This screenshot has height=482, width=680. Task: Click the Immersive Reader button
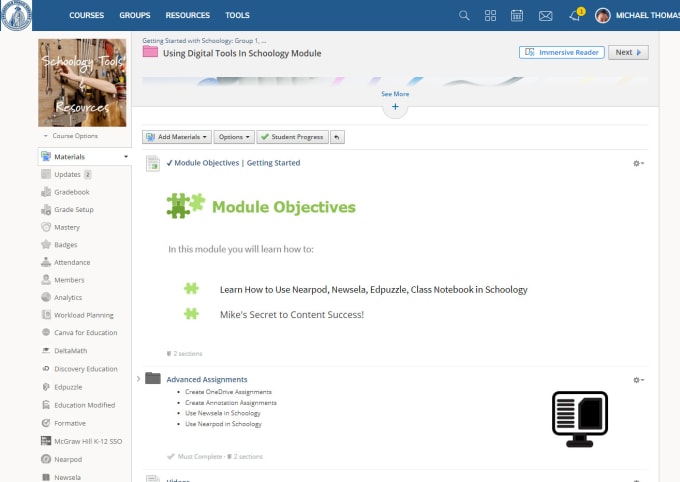click(562, 52)
